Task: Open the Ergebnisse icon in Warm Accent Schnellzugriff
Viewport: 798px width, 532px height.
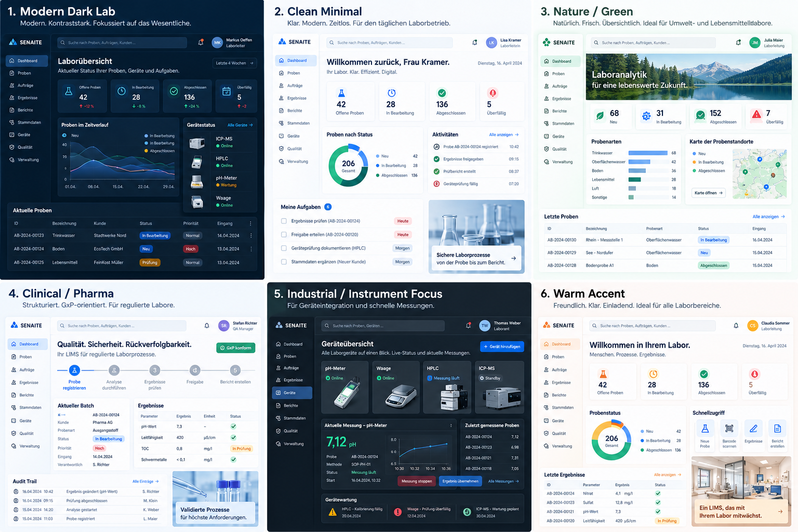Action: 753,429
